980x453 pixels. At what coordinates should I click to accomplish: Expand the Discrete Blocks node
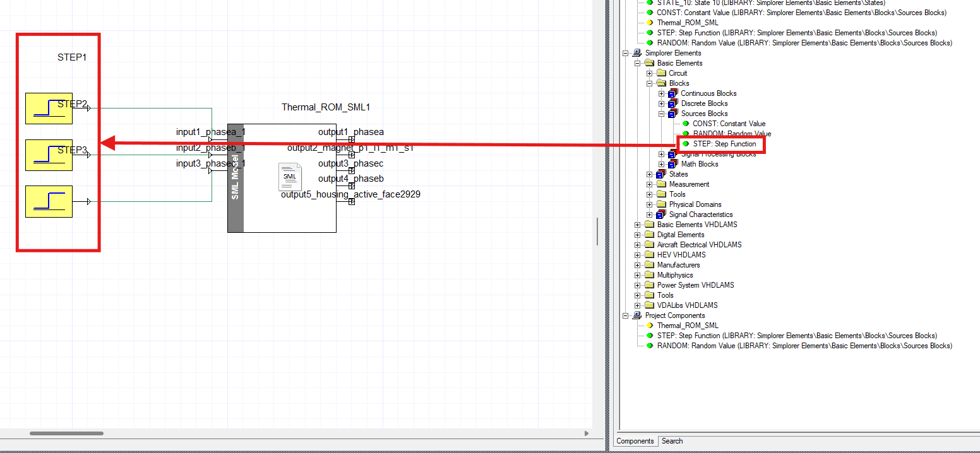[x=662, y=103]
